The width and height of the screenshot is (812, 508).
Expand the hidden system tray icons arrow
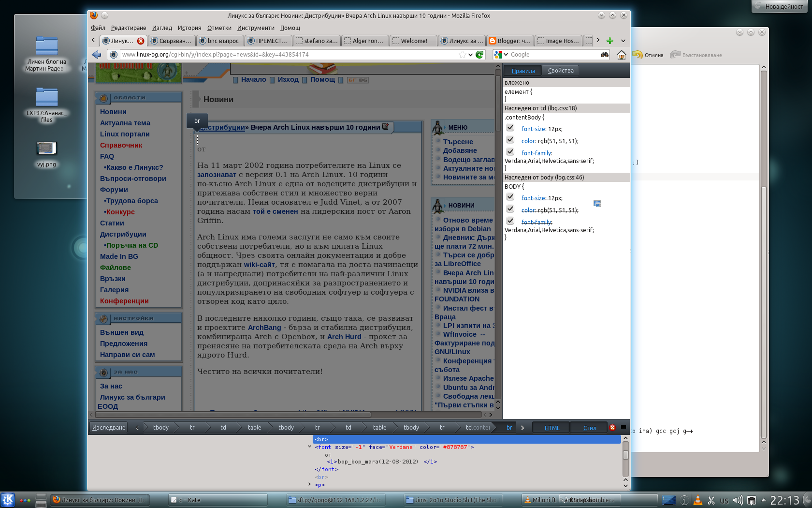tap(764, 500)
